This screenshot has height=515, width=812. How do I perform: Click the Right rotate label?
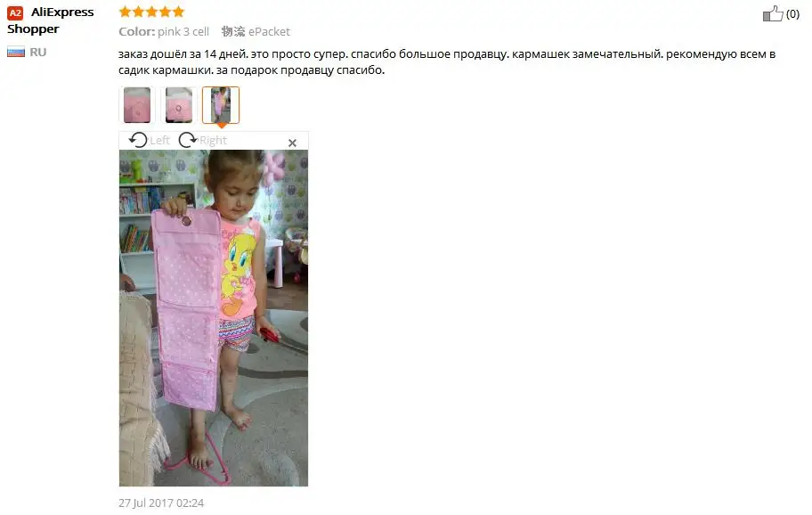[x=213, y=141]
